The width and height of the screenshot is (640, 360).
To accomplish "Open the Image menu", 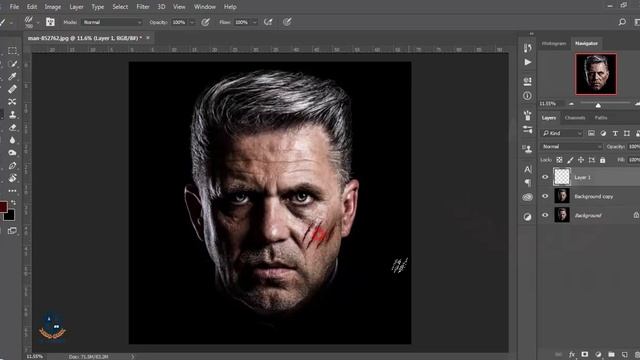I will pos(53,7).
